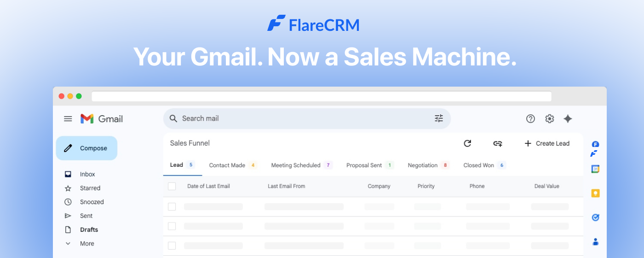This screenshot has height=258, width=644.
Task: Click the Sales Funnel title
Action: click(x=190, y=143)
